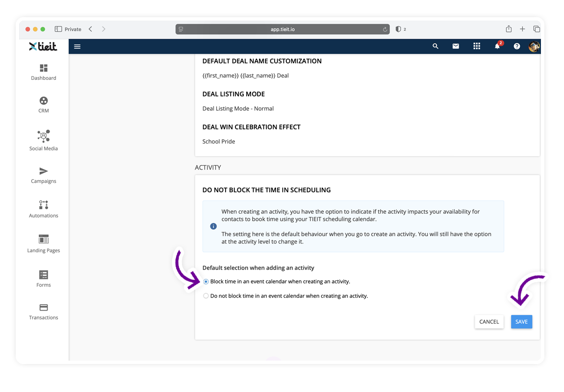Click 'DEFAULT DEAL NAME CUSTOMIZATION' heading
This screenshot has width=564, height=392.
pos(262,61)
